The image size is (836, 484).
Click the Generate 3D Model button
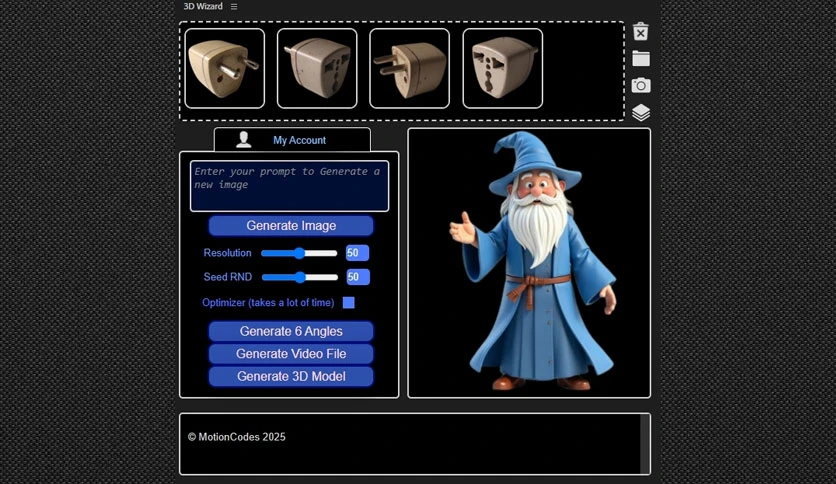pos(291,376)
